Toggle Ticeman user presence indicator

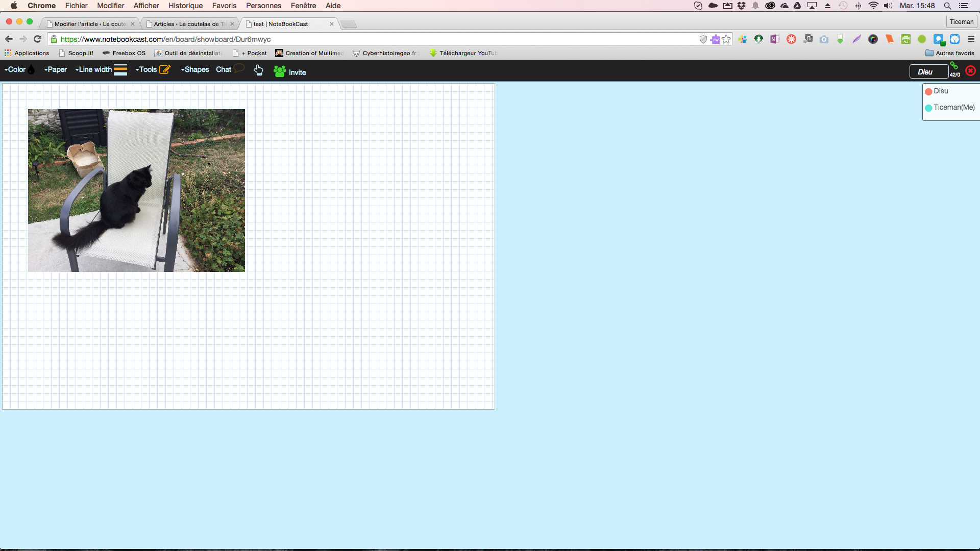(x=929, y=107)
